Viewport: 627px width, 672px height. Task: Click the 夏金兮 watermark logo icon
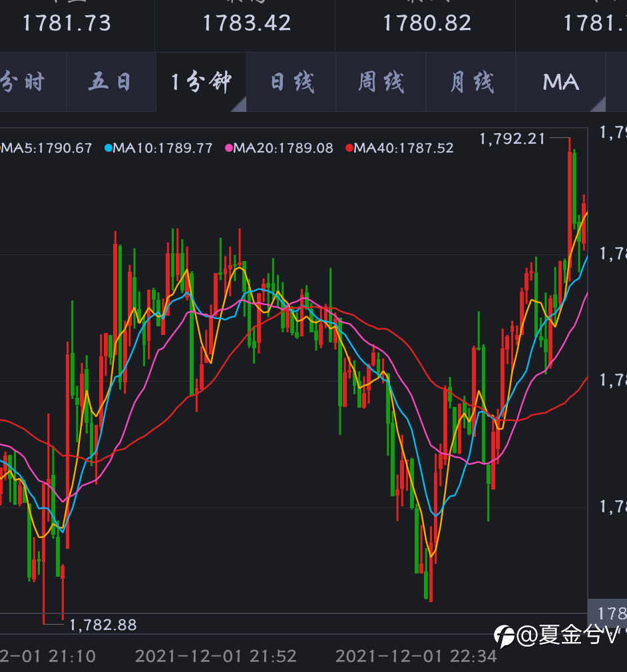click(x=504, y=635)
